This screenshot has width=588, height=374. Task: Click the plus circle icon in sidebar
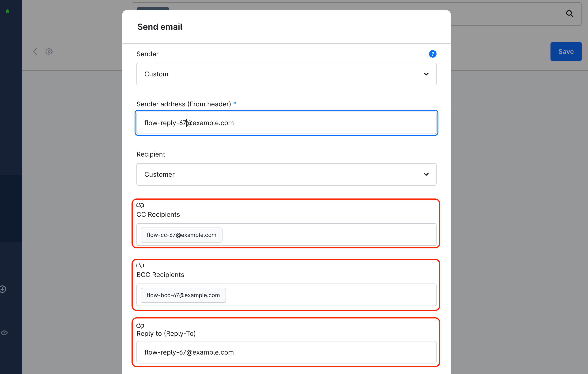3,289
